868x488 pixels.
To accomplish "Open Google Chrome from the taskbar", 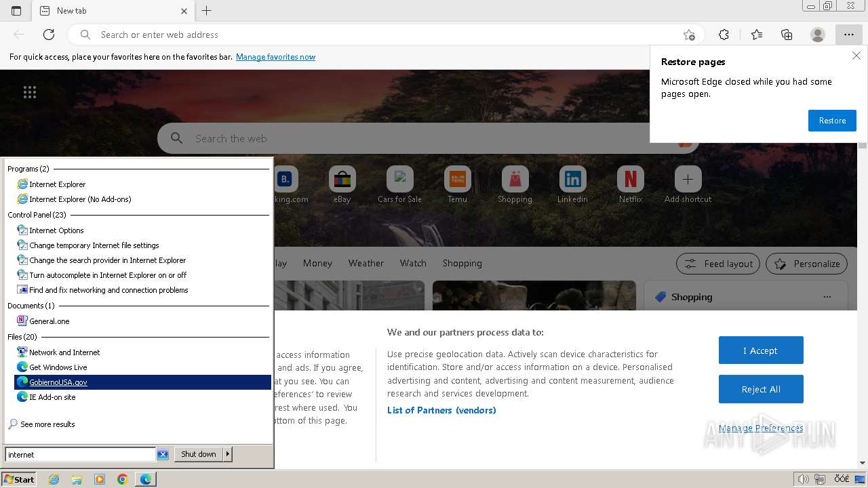I will coord(123,479).
